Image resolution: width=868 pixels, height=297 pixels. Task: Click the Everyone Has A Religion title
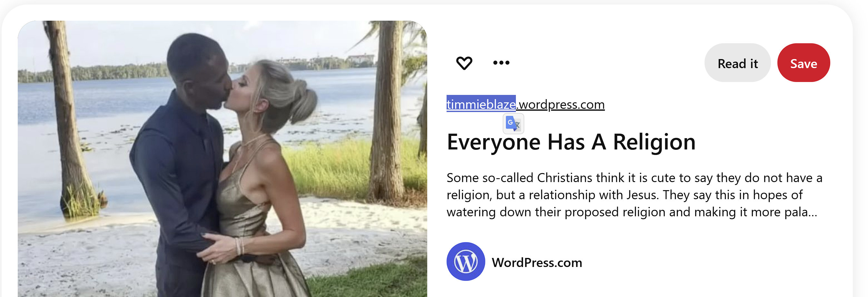pos(571,142)
